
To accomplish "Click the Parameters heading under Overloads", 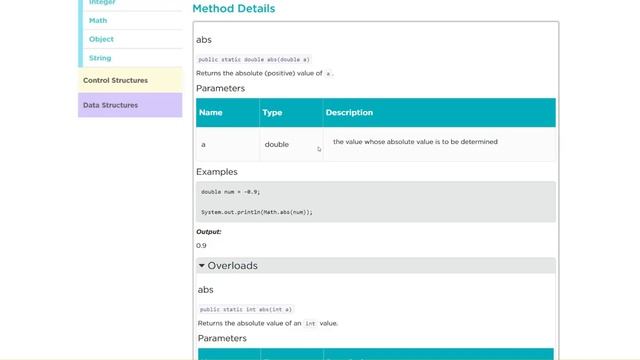I will (x=222, y=338).
